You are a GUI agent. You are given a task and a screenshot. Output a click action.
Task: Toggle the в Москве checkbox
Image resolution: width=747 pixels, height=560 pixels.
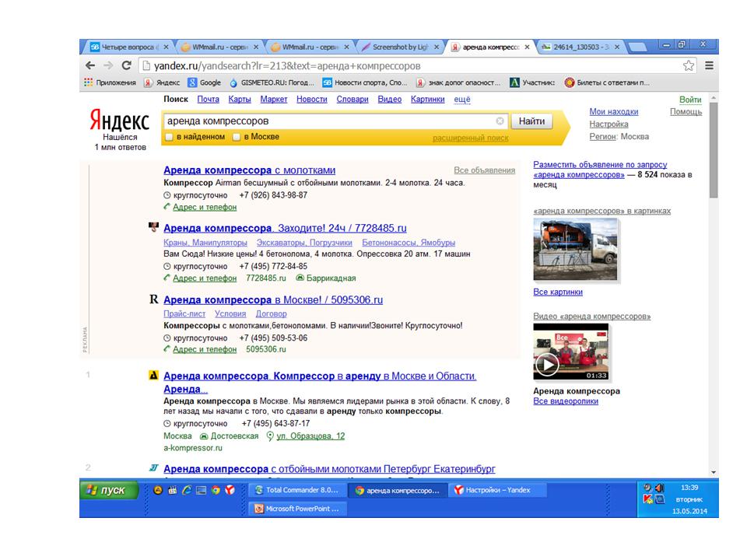click(x=237, y=137)
